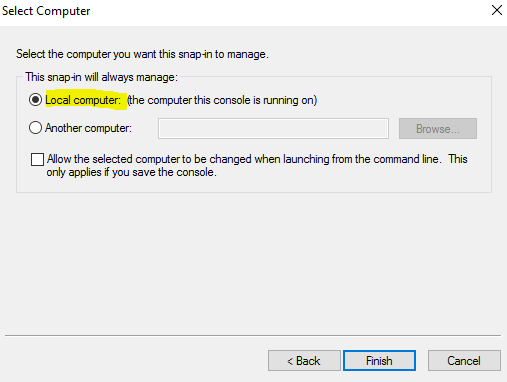Image resolution: width=507 pixels, height=382 pixels.
Task: Select the Local computer radio button
Action: (x=35, y=100)
